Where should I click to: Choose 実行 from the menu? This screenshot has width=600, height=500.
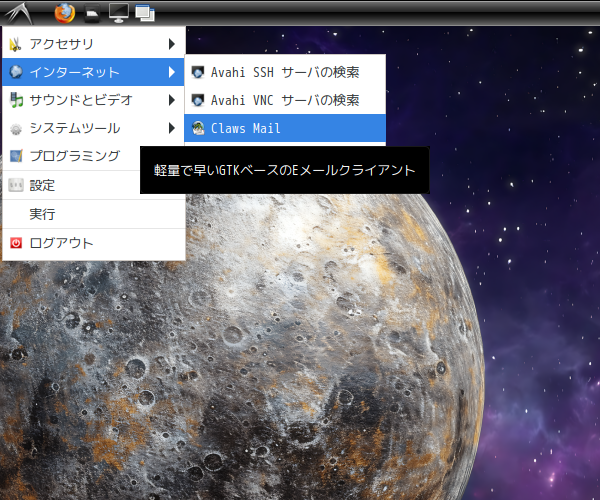tap(93, 214)
